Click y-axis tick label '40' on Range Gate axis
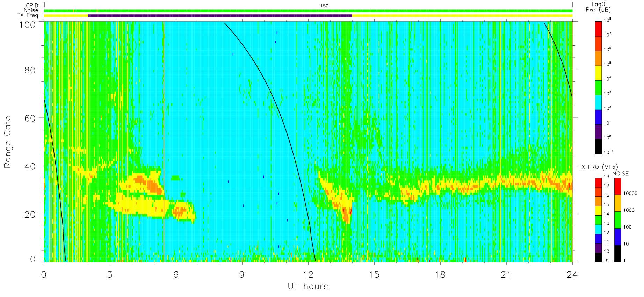This screenshot has width=644, height=297. (x=30, y=166)
